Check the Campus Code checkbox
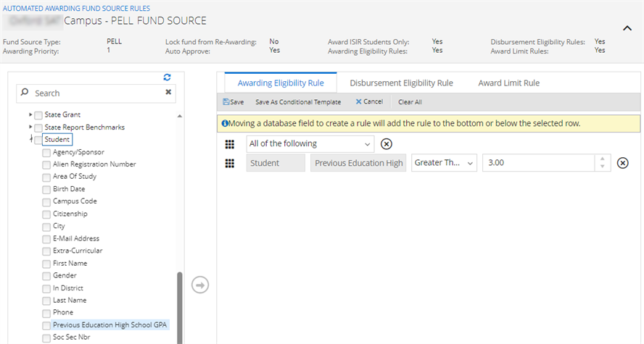Image resolution: width=644 pixels, height=344 pixels. tap(46, 202)
